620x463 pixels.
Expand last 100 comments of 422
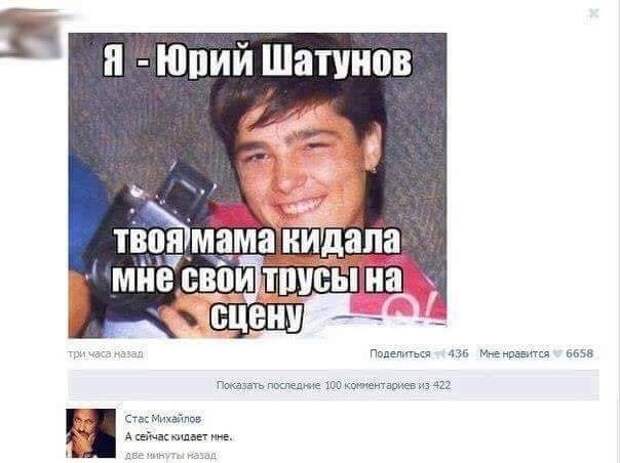tap(334, 385)
